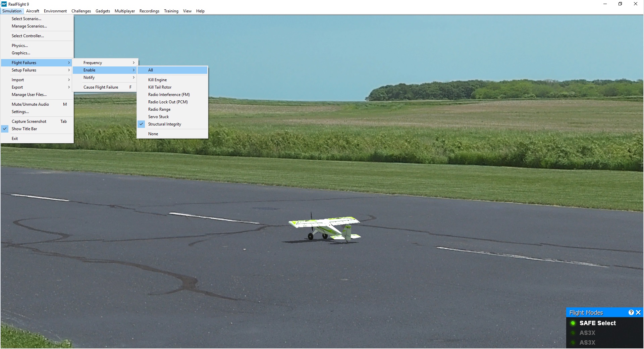Open the Aircraft menu

[x=33, y=11]
